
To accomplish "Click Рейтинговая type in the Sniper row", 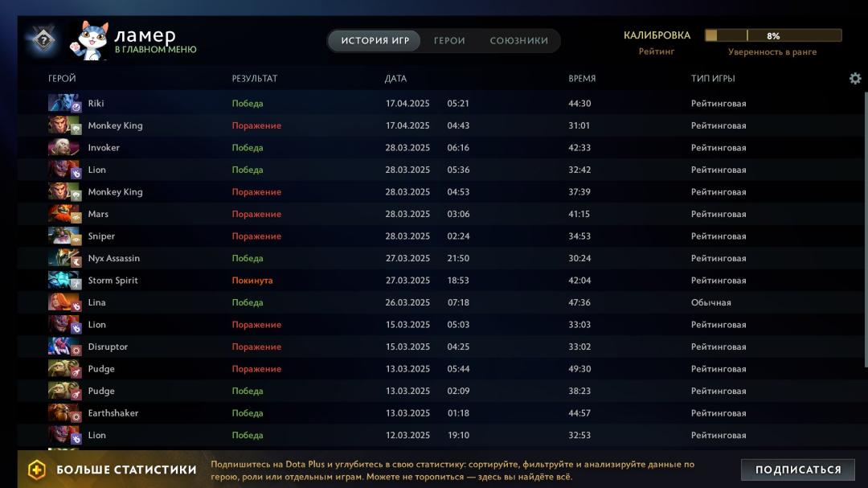I will [x=719, y=236].
